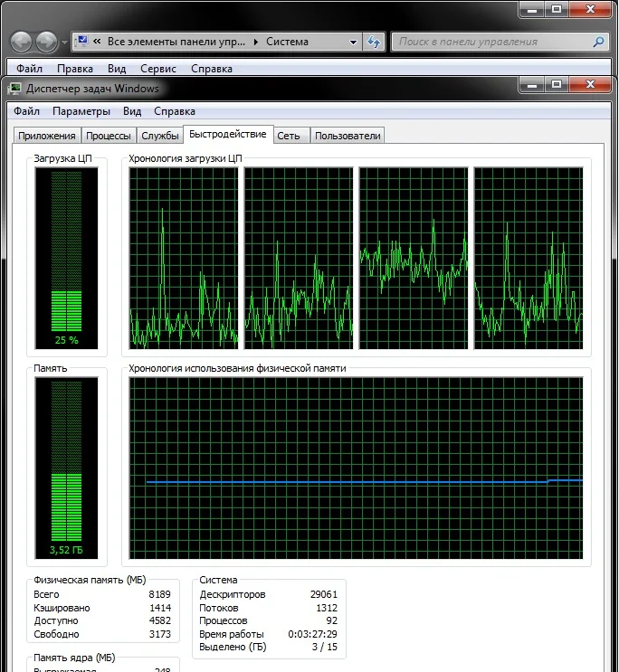Click 'Хронология загрузки ЦП' heading
The height and width of the screenshot is (672, 619).
click(x=186, y=158)
